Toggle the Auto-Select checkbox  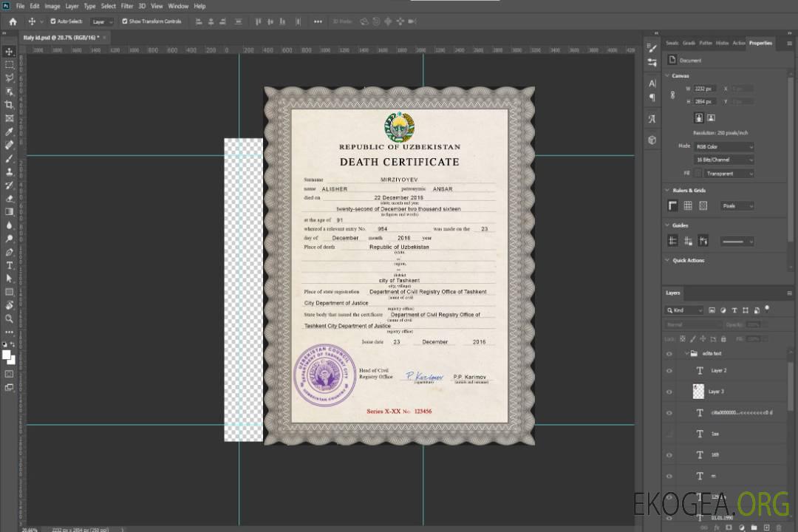[53, 21]
